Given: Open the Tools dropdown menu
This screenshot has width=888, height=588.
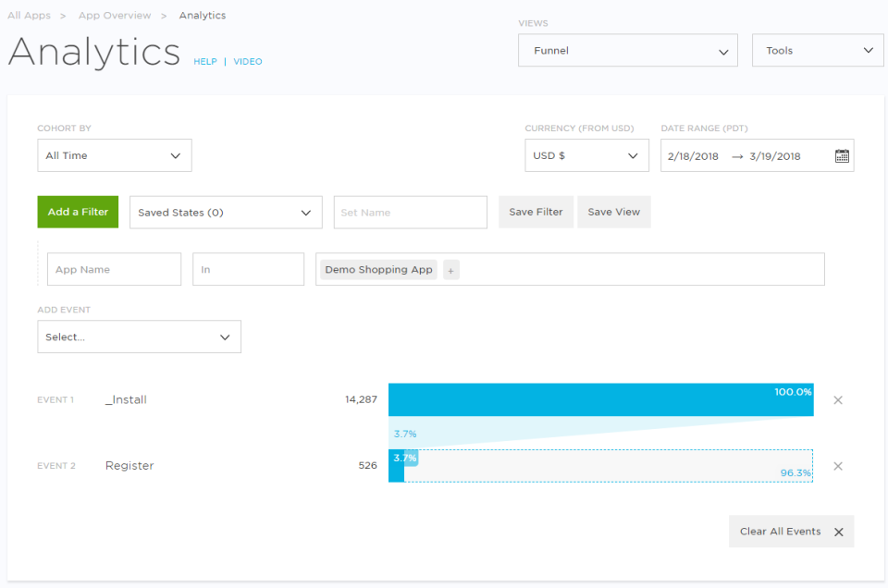Looking at the screenshot, I should 818,51.
